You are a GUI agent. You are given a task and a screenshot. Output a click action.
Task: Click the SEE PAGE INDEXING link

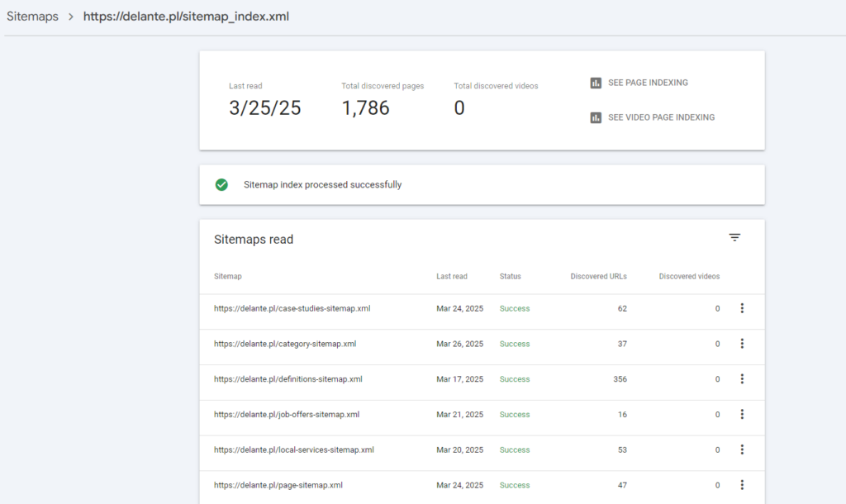648,83
